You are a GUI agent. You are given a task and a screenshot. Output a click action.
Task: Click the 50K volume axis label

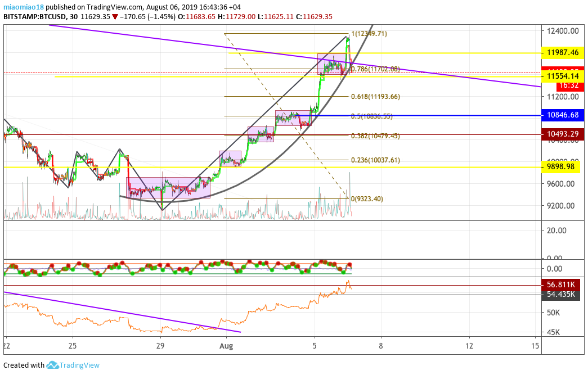[x=554, y=313]
